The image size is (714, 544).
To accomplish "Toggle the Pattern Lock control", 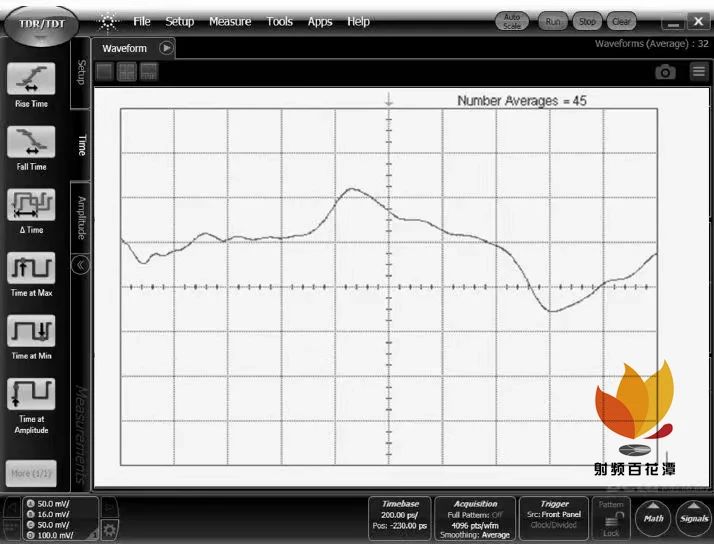I will [611, 519].
